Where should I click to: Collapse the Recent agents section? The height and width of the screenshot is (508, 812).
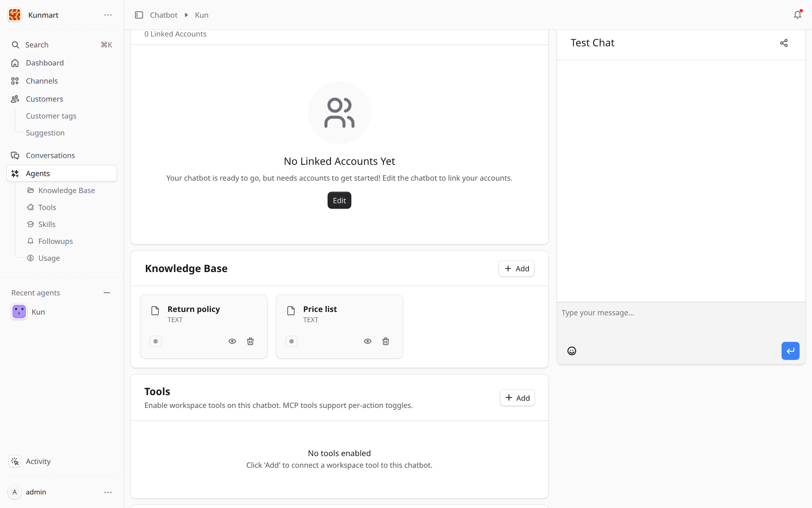coord(107,293)
